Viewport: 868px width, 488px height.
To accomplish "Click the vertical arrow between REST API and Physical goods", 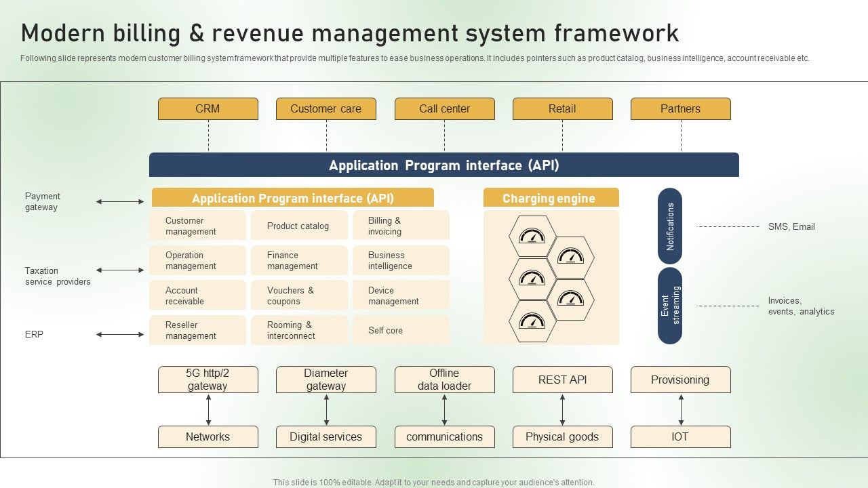I will [562, 409].
